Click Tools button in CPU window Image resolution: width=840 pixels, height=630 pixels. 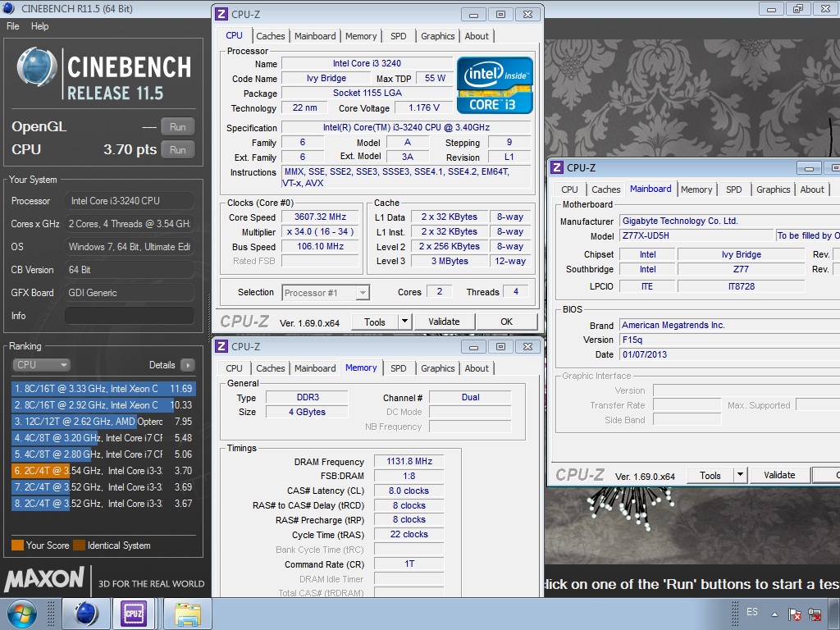(x=374, y=322)
